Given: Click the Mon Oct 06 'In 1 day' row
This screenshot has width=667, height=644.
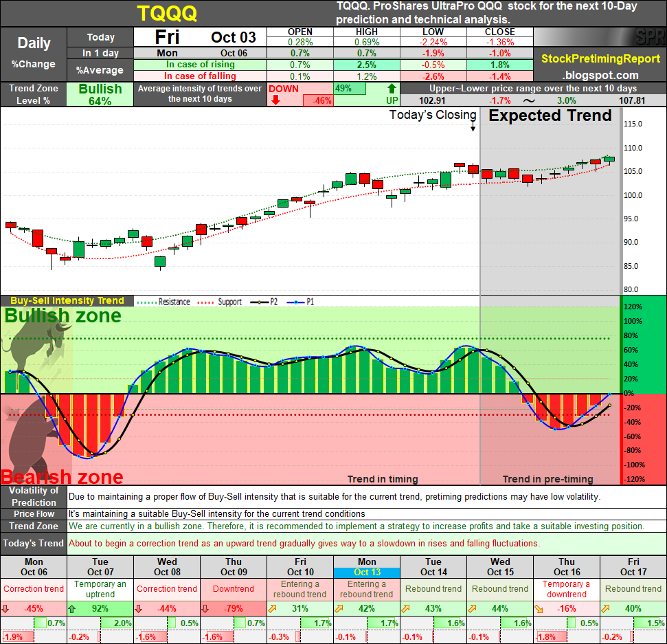Looking at the screenshot, I should (201, 53).
